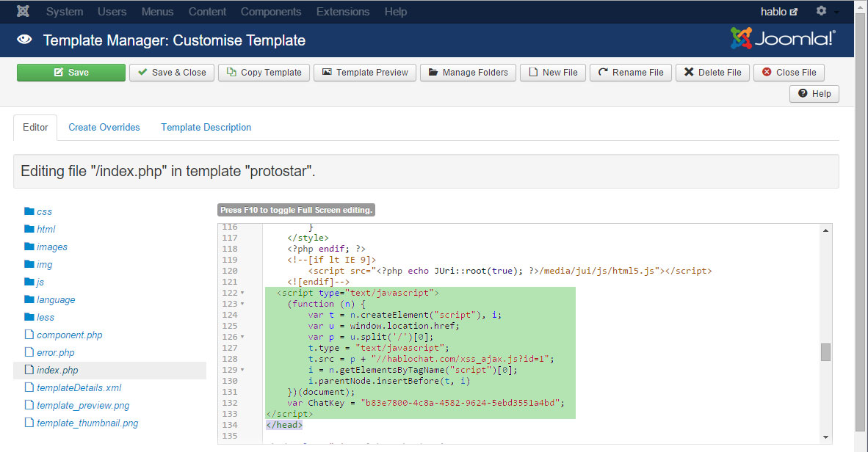This screenshot has width=868, height=452.
Task: Switch to Create Overrides tab
Action: (104, 127)
